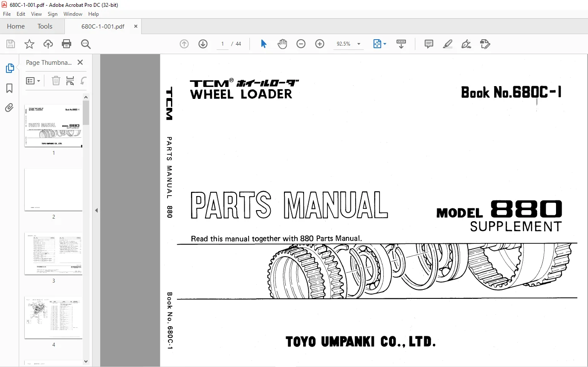The width and height of the screenshot is (588, 367).
Task: Open the thumbnails options dropdown menu
Action: pos(33,81)
